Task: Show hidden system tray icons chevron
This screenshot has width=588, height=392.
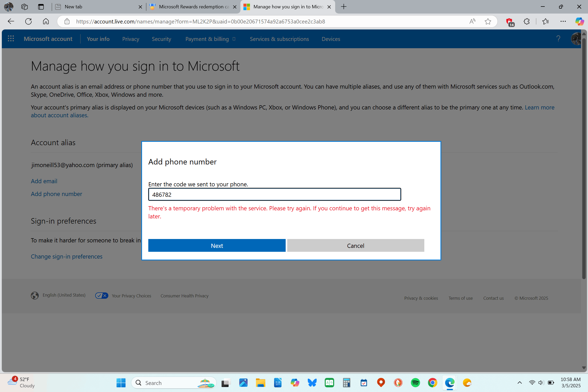Action: [519, 383]
